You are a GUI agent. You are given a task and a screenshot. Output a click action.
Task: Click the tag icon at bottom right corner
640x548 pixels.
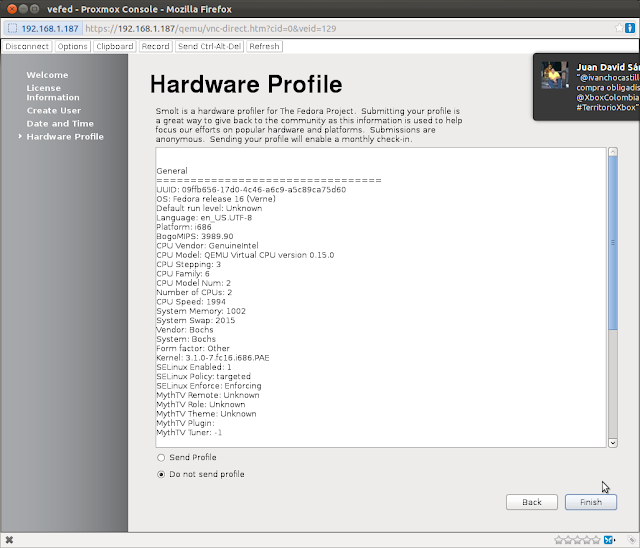point(631,540)
